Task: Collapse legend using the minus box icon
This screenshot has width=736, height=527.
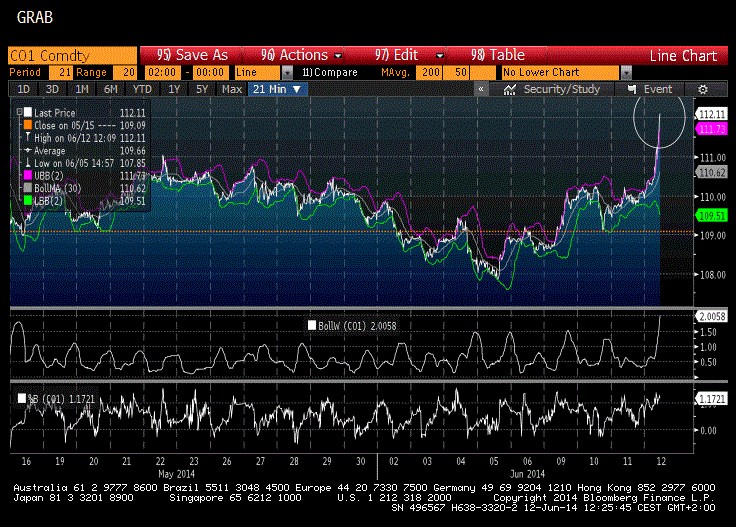Action: (19, 110)
